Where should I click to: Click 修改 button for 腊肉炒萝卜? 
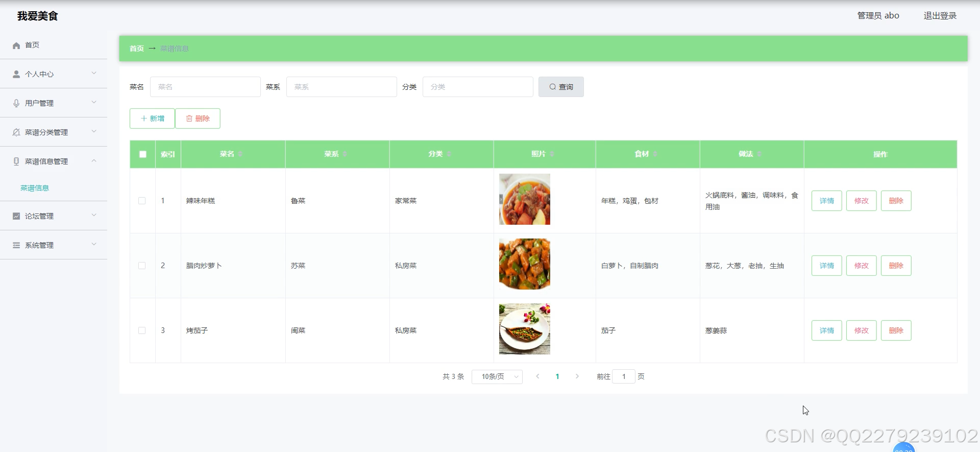861,266
